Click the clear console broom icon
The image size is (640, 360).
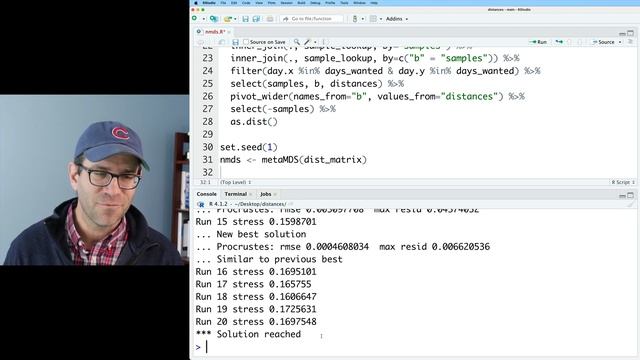[x=631, y=204]
